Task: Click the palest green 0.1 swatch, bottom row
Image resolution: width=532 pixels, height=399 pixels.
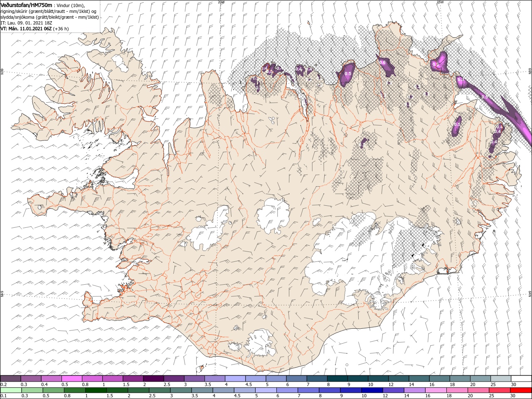Action: pos(11,390)
